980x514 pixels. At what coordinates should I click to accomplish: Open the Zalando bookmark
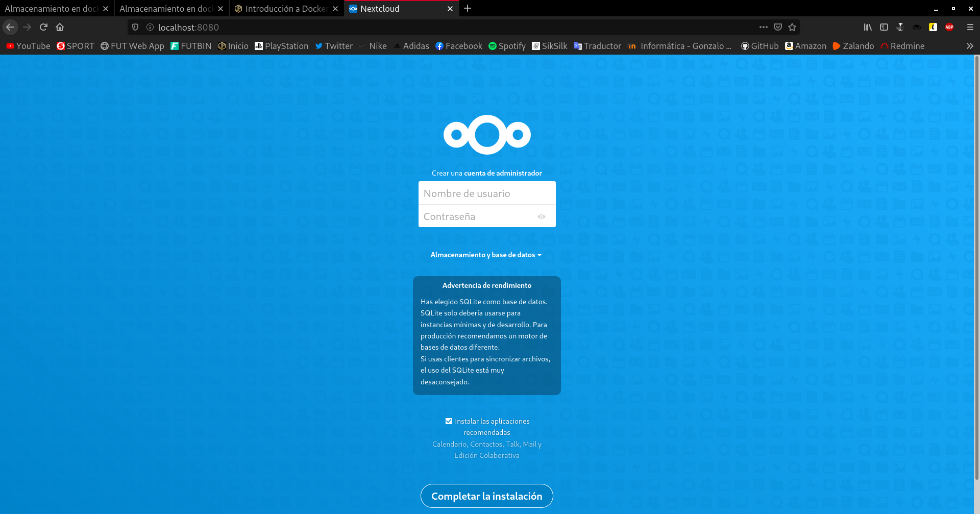[x=853, y=46]
